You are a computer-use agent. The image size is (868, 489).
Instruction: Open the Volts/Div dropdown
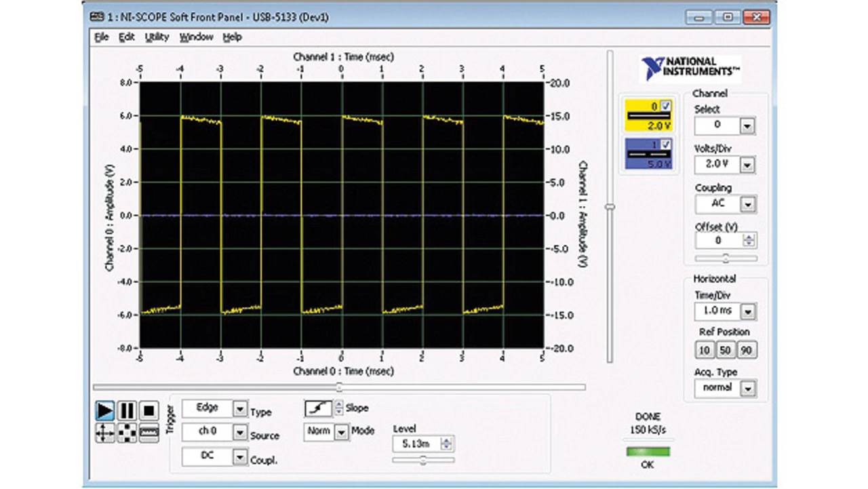point(747,165)
